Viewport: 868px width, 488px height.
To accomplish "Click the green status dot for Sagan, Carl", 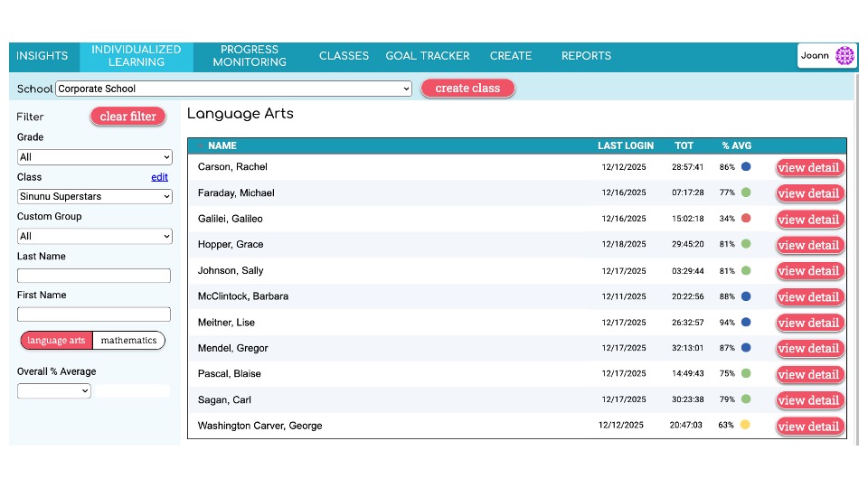I will tap(746, 399).
